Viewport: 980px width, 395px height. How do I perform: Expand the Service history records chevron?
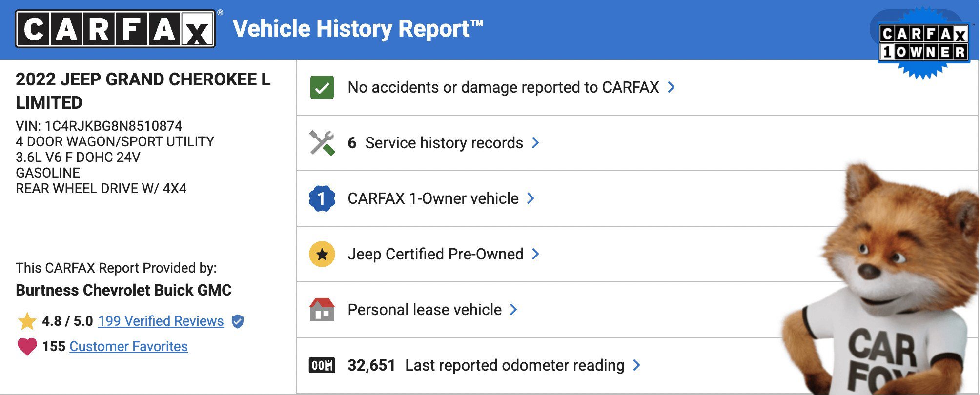click(x=536, y=143)
